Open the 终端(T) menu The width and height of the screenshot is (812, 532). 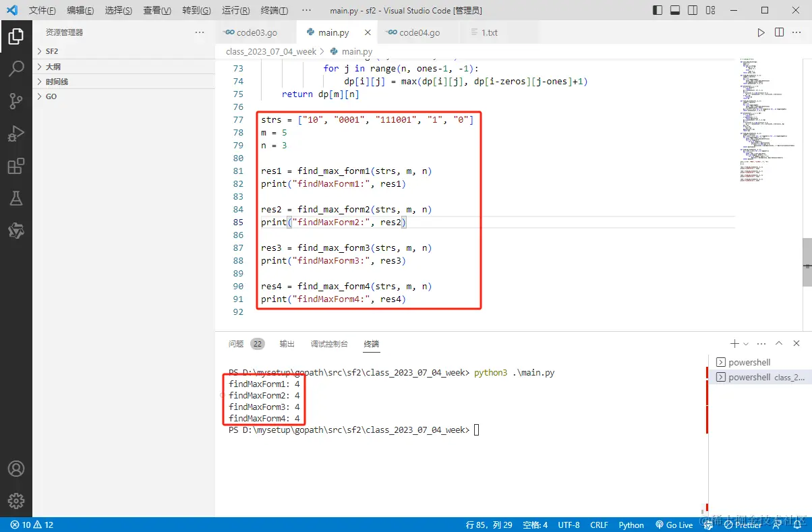[274, 11]
